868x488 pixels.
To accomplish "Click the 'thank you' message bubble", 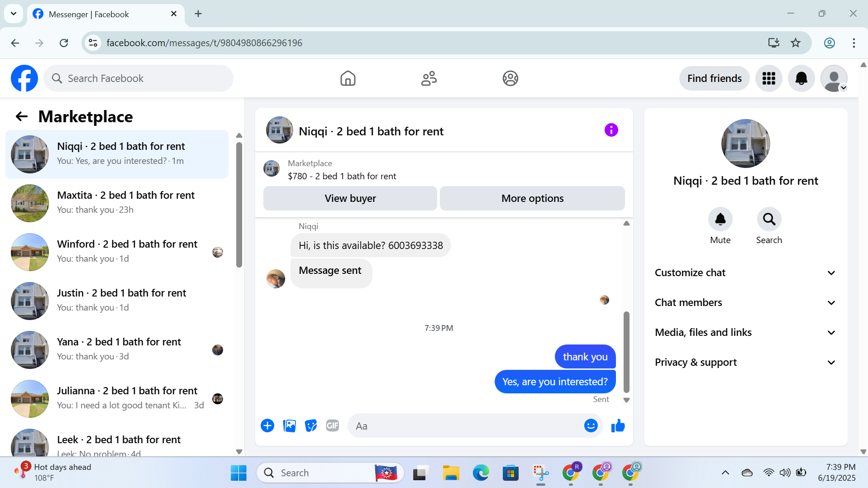I will [x=585, y=357].
